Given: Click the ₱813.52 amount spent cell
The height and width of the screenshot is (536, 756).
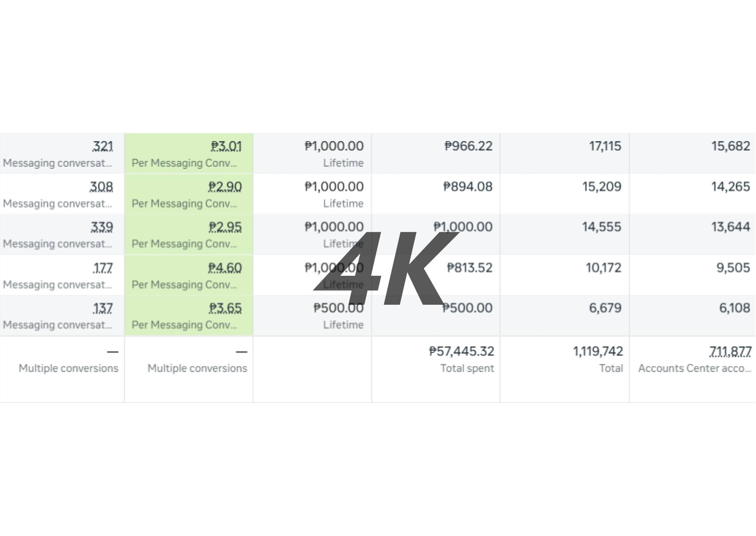Looking at the screenshot, I should point(469,268).
